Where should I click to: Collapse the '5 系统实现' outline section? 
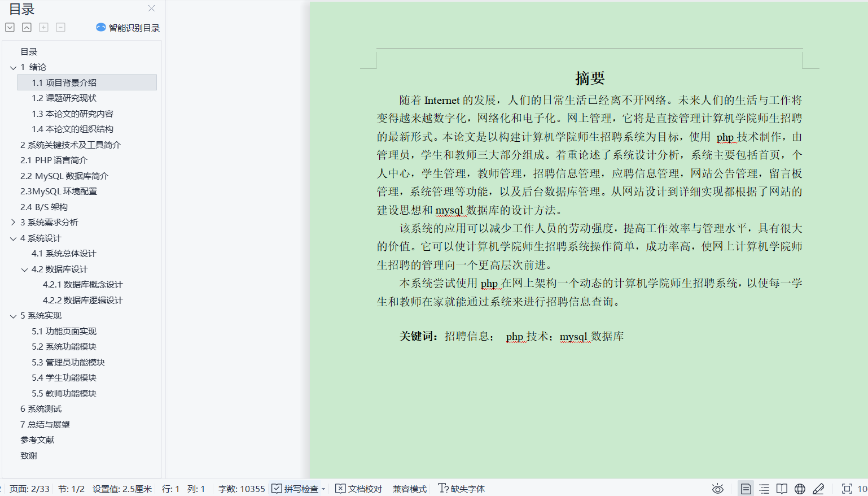pos(13,316)
